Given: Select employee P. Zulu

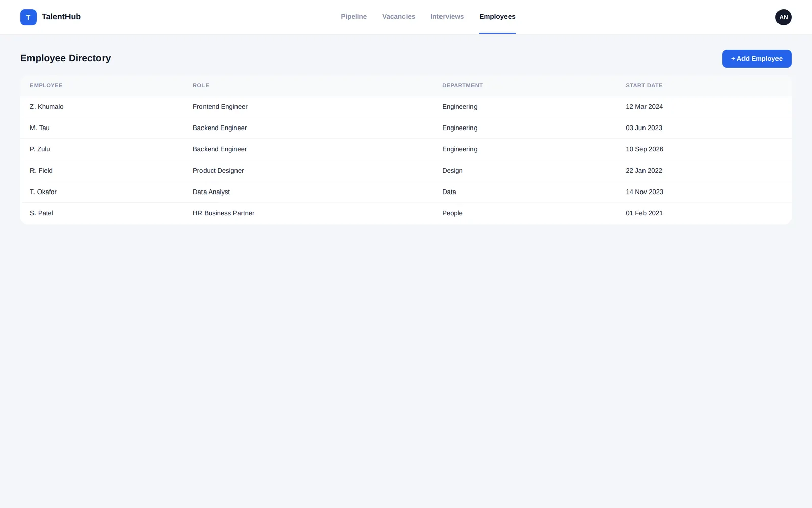Looking at the screenshot, I should click(40, 149).
